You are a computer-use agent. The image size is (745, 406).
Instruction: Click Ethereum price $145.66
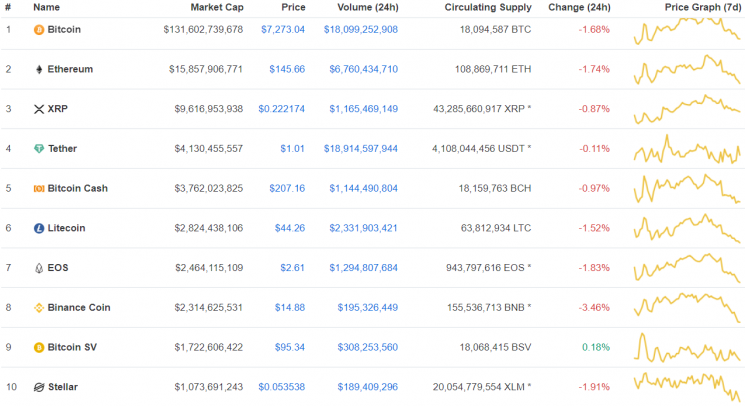[287, 69]
